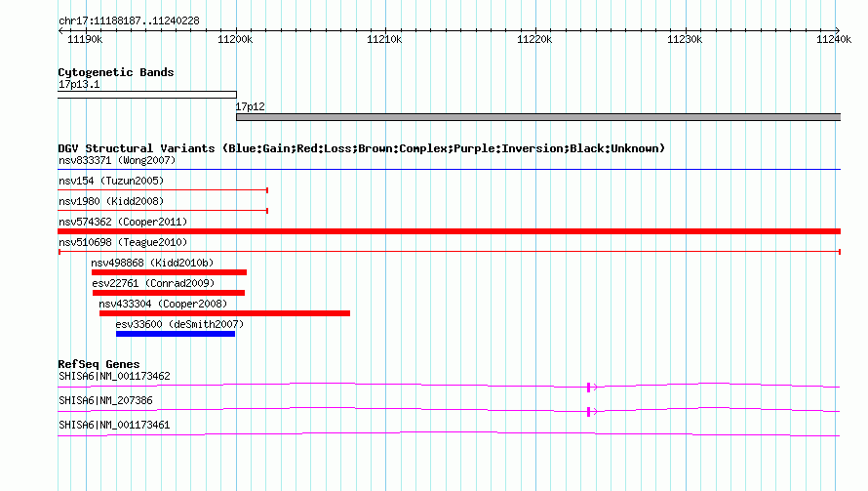
Task: Click the 17p13.1 cytogenetic band bar
Action: click(147, 95)
